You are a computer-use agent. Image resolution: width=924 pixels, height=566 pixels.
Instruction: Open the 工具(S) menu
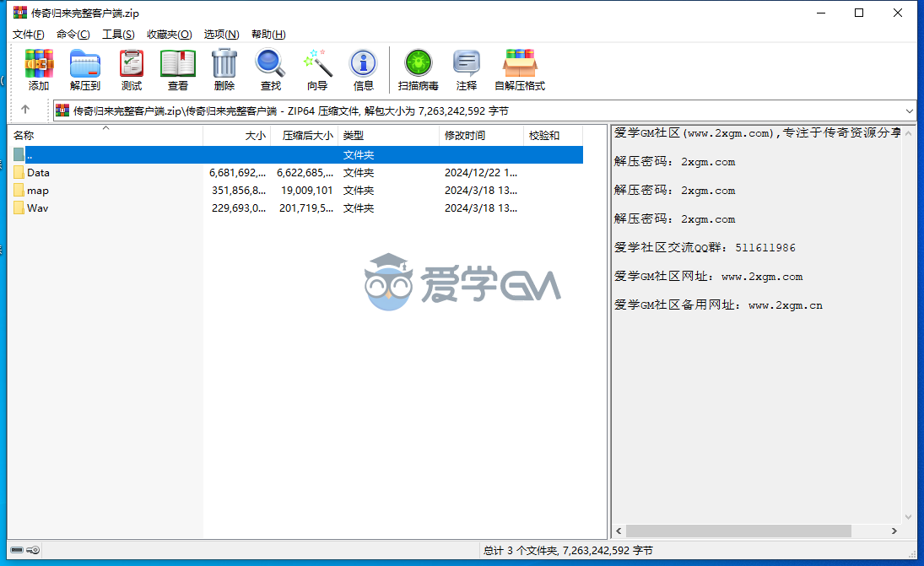[118, 34]
